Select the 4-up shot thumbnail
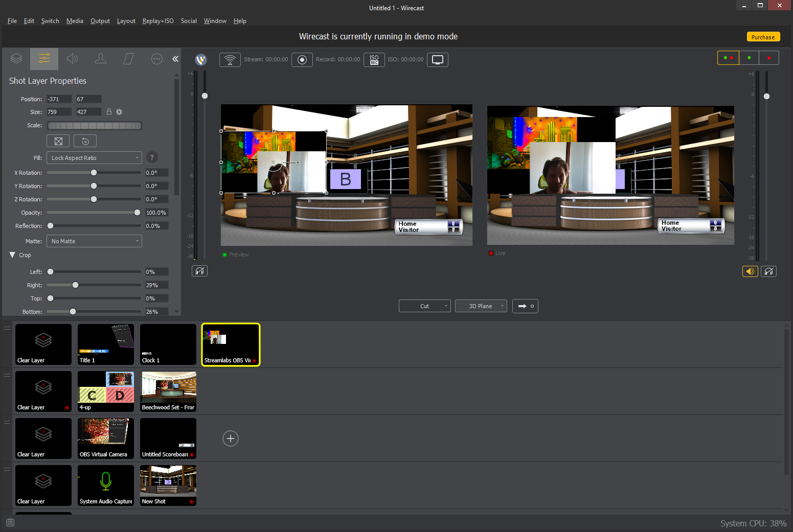This screenshot has width=793, height=532. [106, 391]
